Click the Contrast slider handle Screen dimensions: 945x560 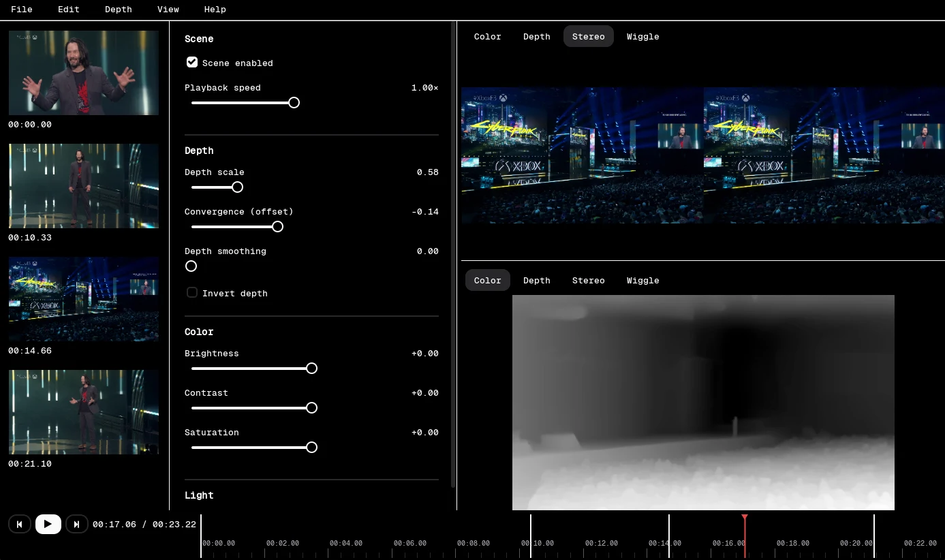[311, 408]
